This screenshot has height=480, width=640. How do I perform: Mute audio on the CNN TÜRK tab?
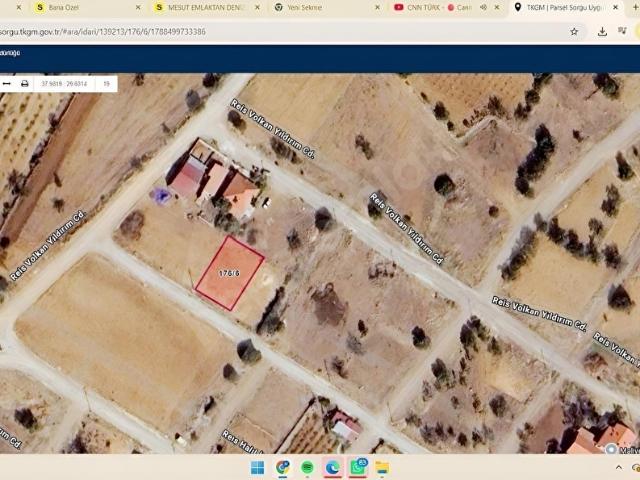483,7
